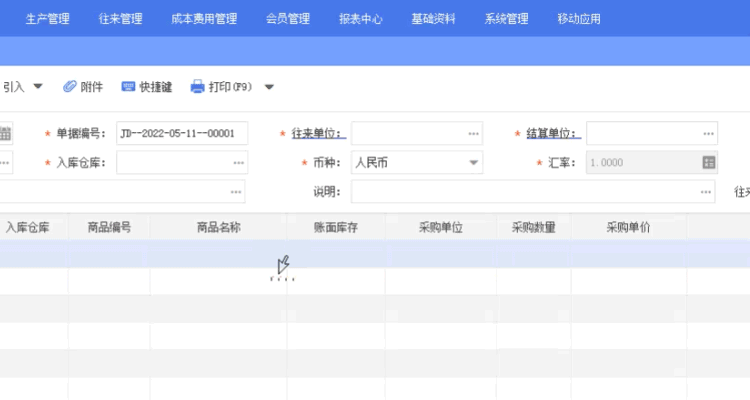Click into the 单据编号 input field
This screenshot has height=400, width=750.
[x=180, y=134]
